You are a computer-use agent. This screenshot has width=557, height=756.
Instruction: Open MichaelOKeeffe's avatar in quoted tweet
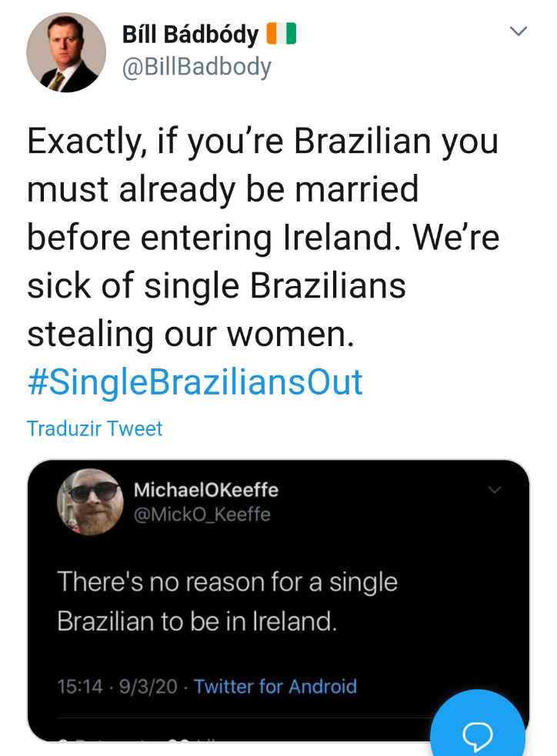click(x=90, y=502)
